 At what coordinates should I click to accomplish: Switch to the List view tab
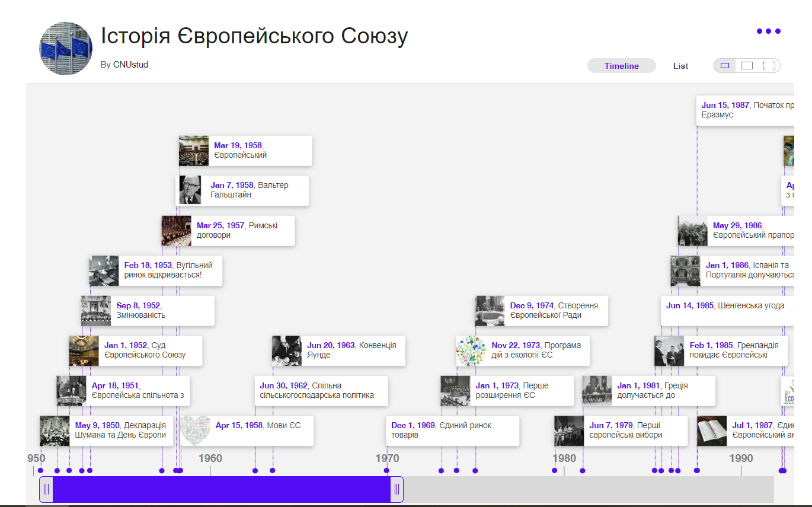pos(680,66)
